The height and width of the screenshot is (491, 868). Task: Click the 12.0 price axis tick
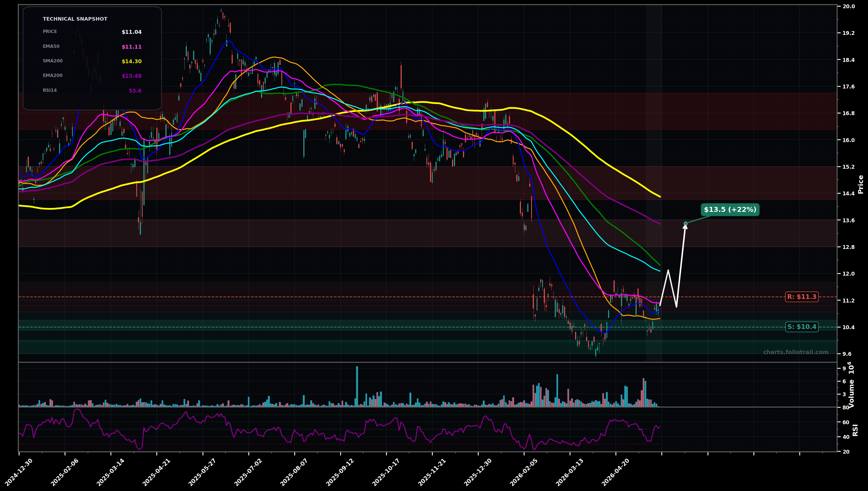(x=849, y=274)
